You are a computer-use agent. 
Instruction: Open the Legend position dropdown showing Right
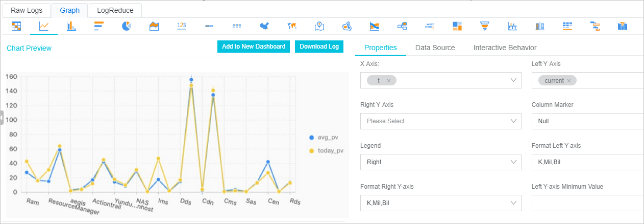(x=441, y=162)
